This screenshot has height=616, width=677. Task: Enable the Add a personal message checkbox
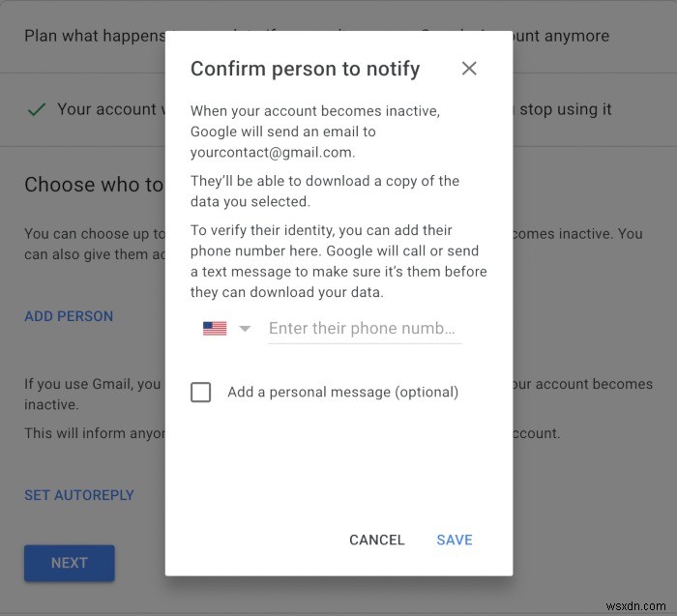pyautogui.click(x=201, y=393)
